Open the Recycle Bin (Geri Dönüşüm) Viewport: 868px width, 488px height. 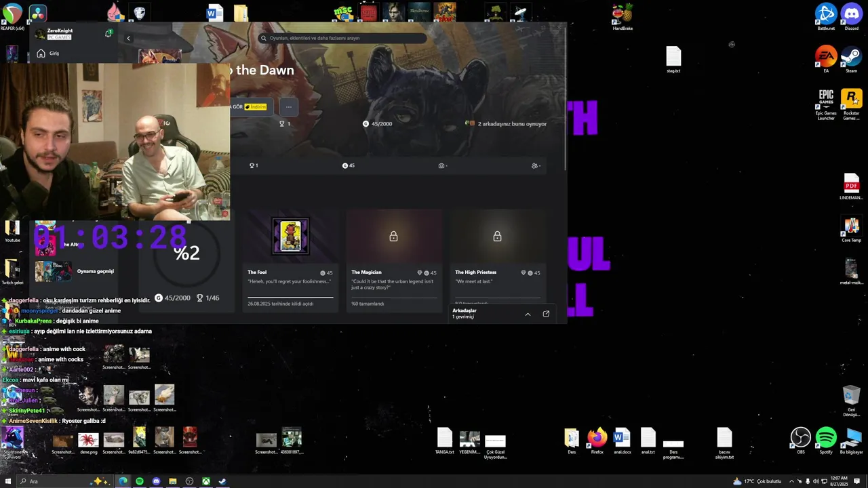point(852,401)
